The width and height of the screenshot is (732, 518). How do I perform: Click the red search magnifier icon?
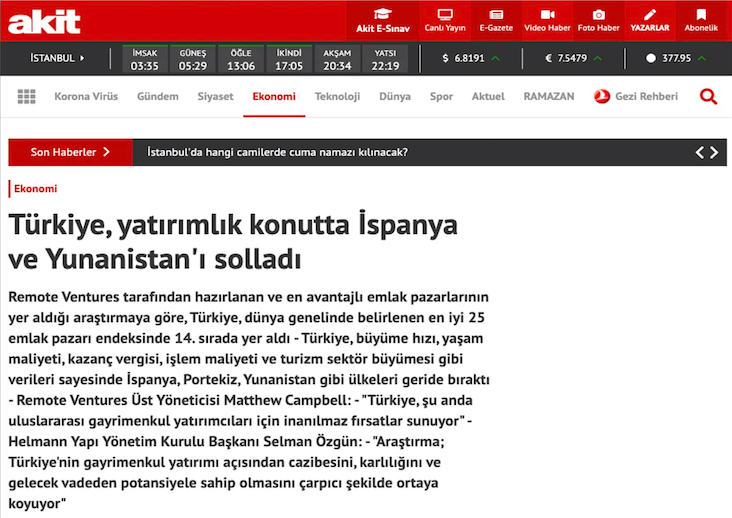point(708,97)
